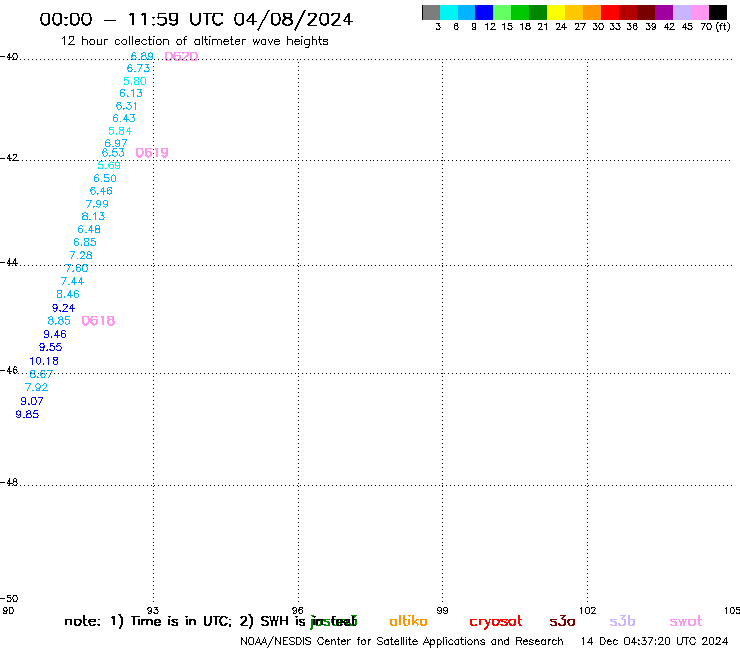Screen dimensions: 740x650
Task: Select the pink D620 pass label
Action: pos(181,57)
